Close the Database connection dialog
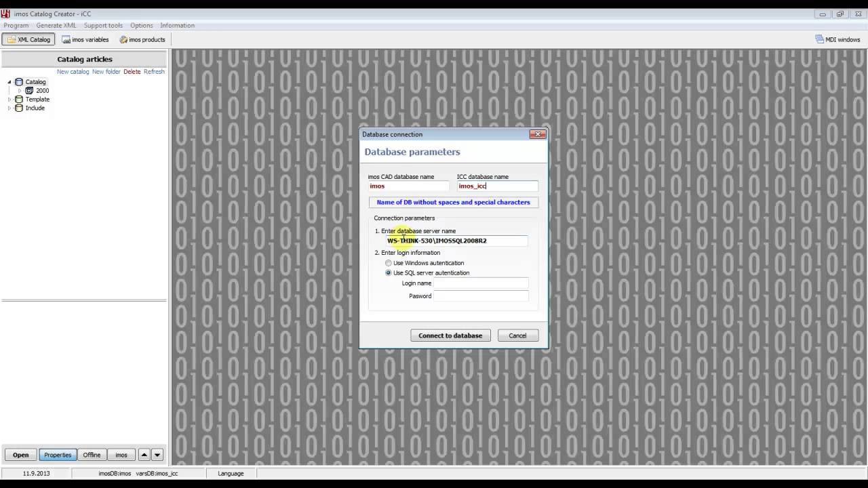 pos(538,134)
